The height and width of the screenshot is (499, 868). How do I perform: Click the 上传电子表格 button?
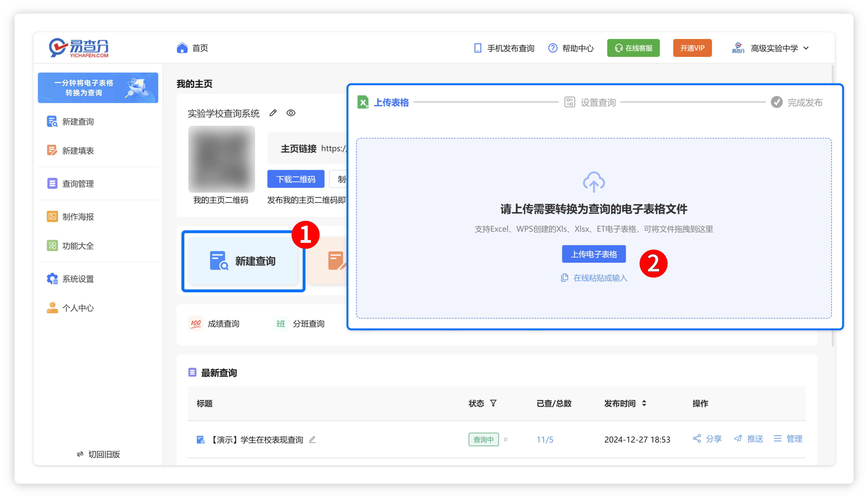tap(594, 254)
